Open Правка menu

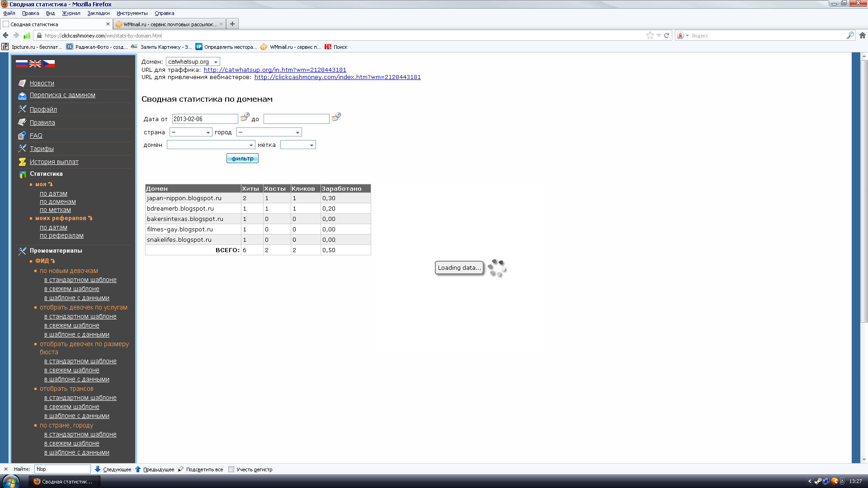[30, 13]
